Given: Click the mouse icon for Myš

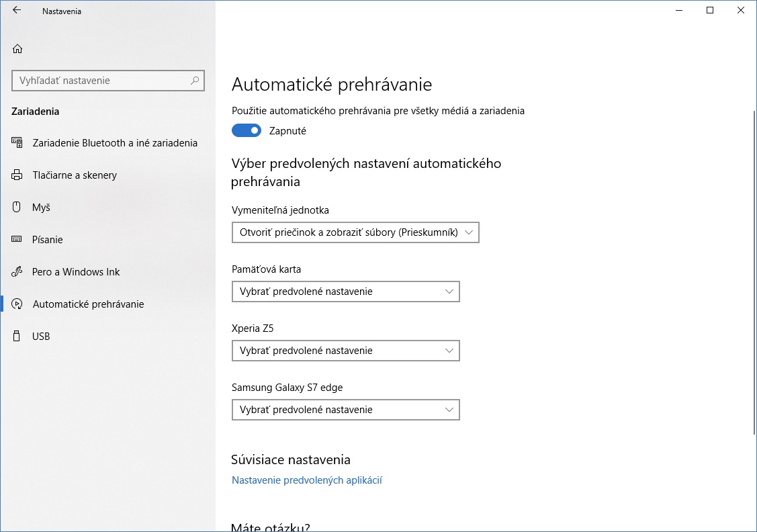Looking at the screenshot, I should (x=17, y=207).
